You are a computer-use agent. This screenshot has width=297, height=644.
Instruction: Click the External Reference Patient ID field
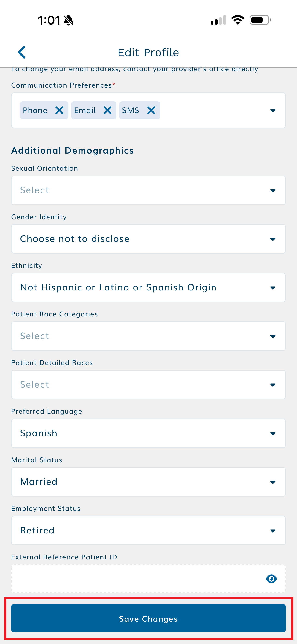135,579
